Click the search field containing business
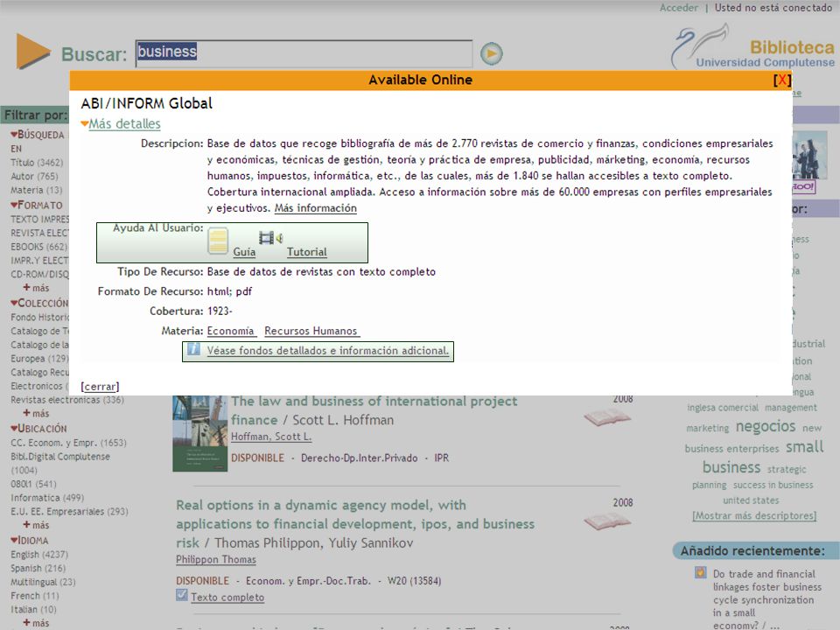 (304, 53)
